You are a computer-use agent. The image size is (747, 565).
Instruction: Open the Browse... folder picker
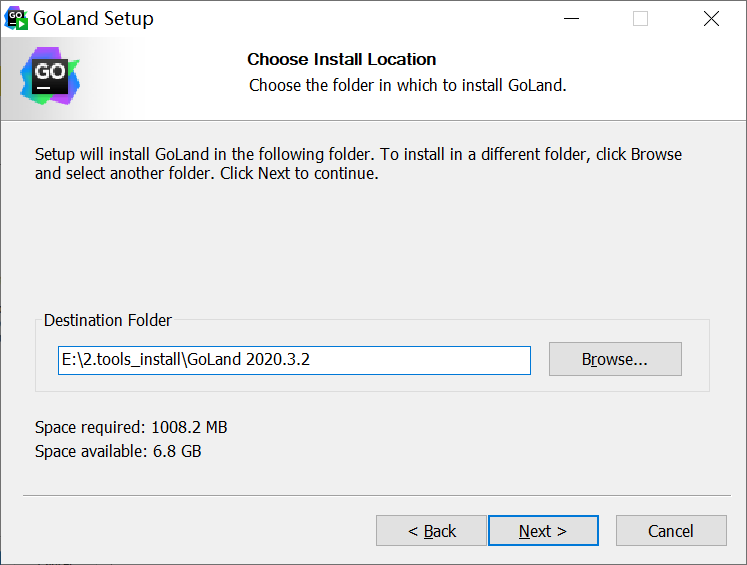615,360
